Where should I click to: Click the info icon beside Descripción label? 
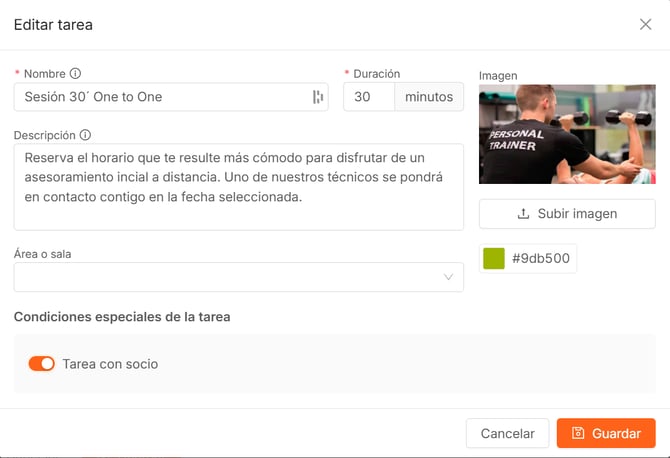(85, 135)
